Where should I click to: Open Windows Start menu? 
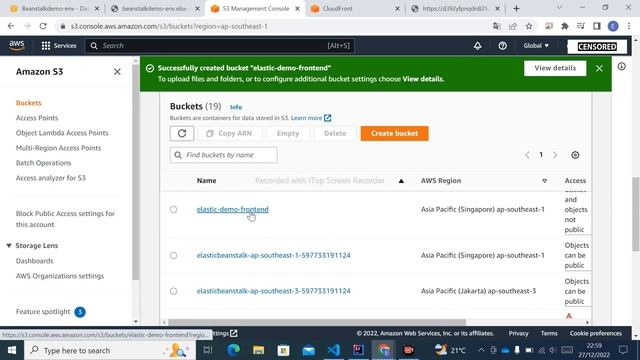pyautogui.click(x=12, y=350)
